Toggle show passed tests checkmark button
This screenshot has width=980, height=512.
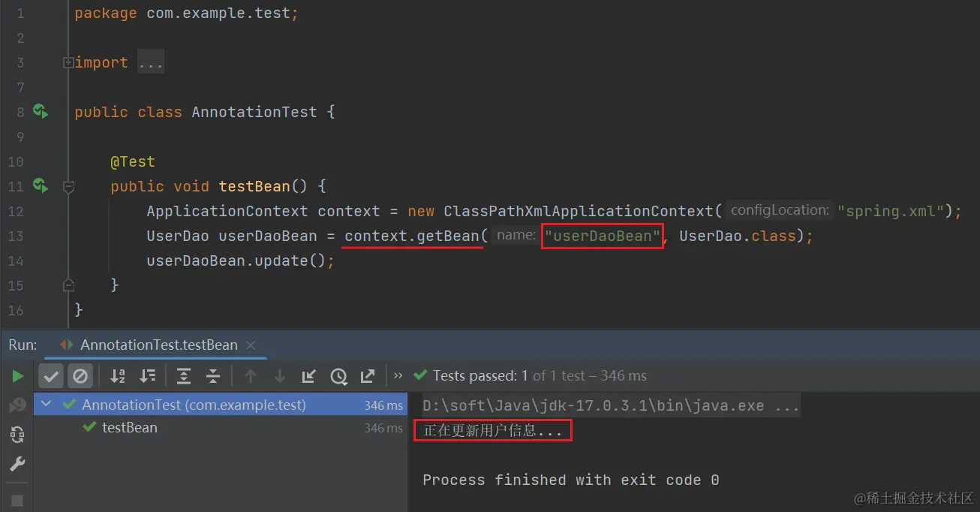click(51, 375)
